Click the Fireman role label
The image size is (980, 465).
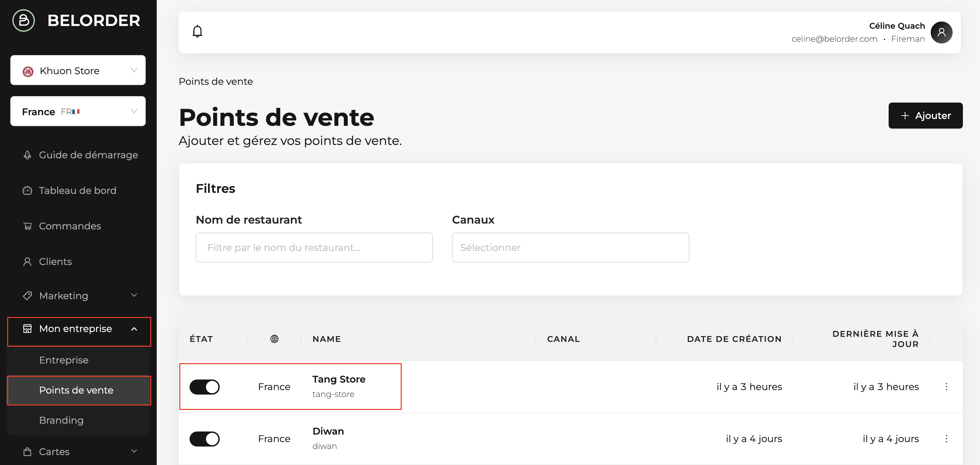(x=908, y=39)
